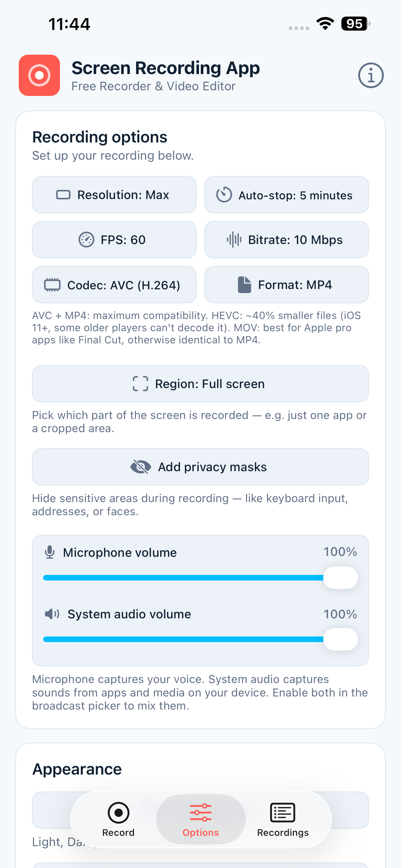Click the microphone icon beside Microphone volume
Image resolution: width=401 pixels, height=868 pixels.
(x=50, y=552)
